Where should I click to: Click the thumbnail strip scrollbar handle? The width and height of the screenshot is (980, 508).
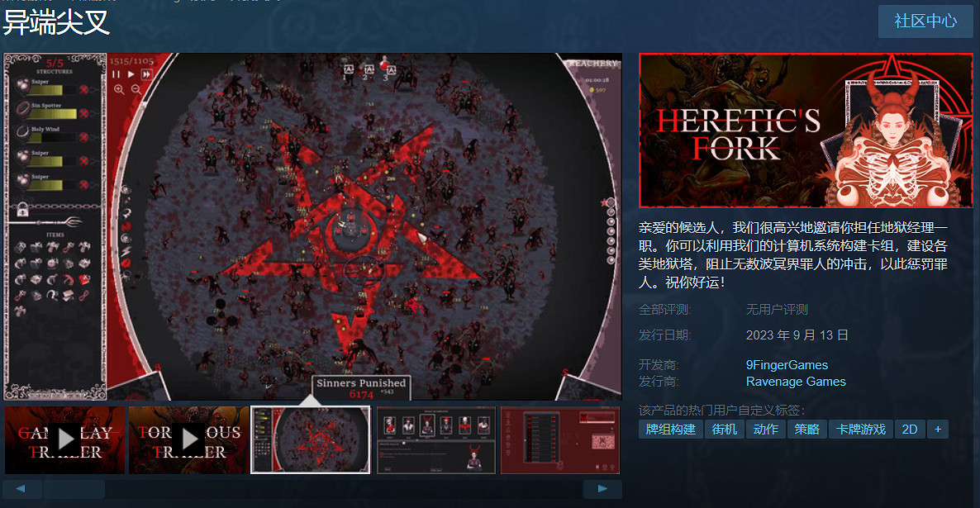click(74, 489)
